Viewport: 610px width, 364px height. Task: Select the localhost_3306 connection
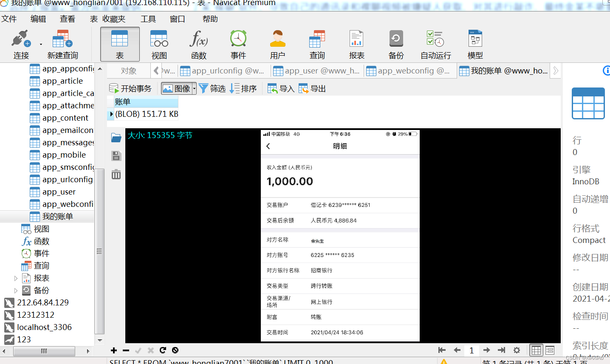[x=44, y=327]
